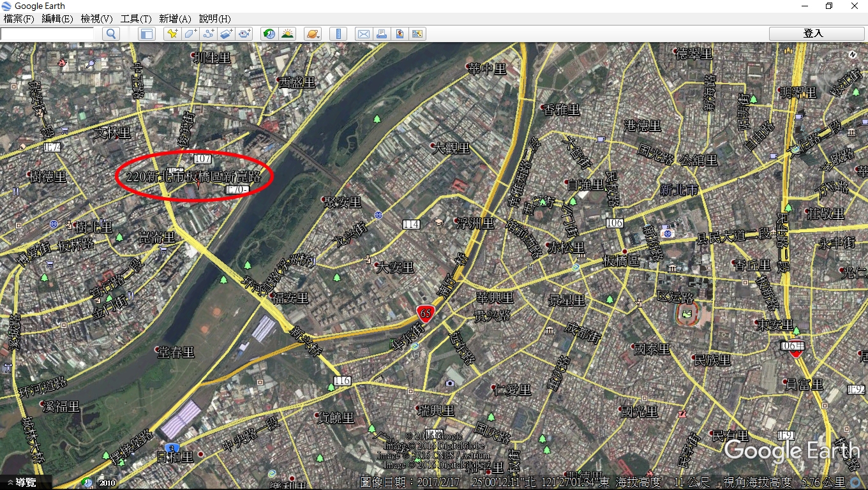Click the route 65 highway shield
Screen dimensions: 868x490
[425, 313]
